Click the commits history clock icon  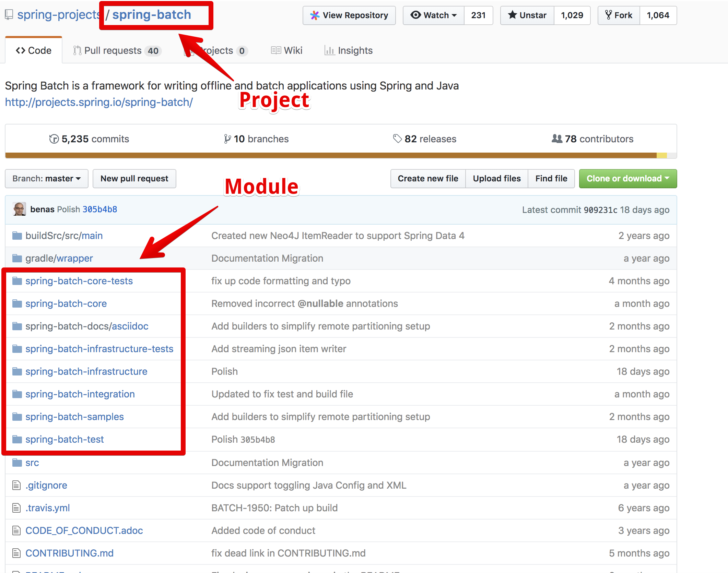(x=54, y=139)
